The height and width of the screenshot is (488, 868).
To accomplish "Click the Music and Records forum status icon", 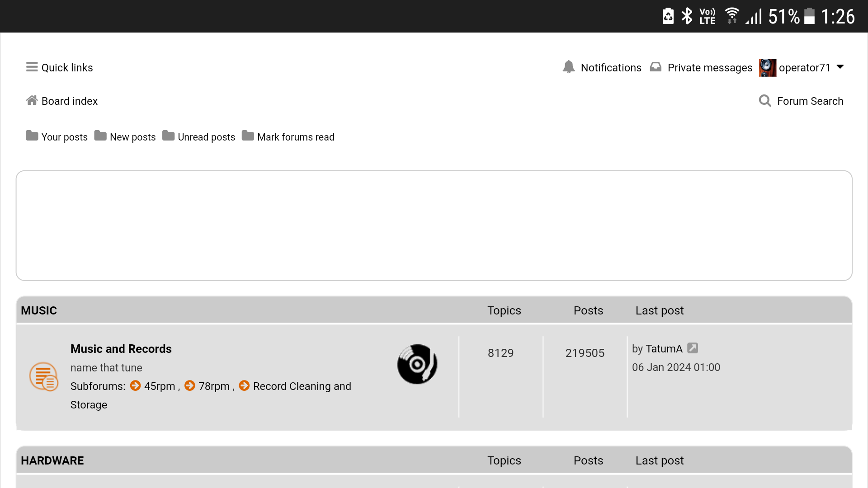I will pyautogui.click(x=43, y=376).
